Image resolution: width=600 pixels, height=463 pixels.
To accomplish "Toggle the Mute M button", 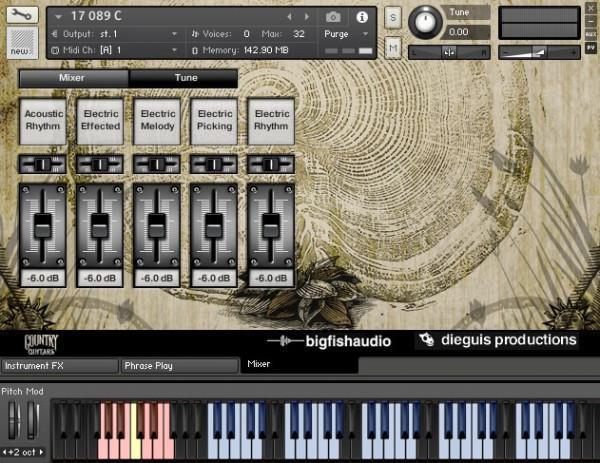I will (393, 47).
